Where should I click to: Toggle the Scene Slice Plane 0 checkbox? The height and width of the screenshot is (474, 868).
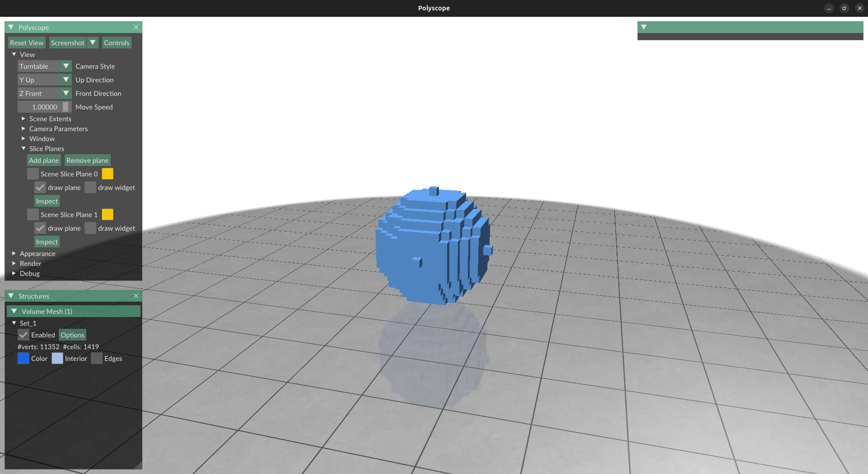pos(33,174)
